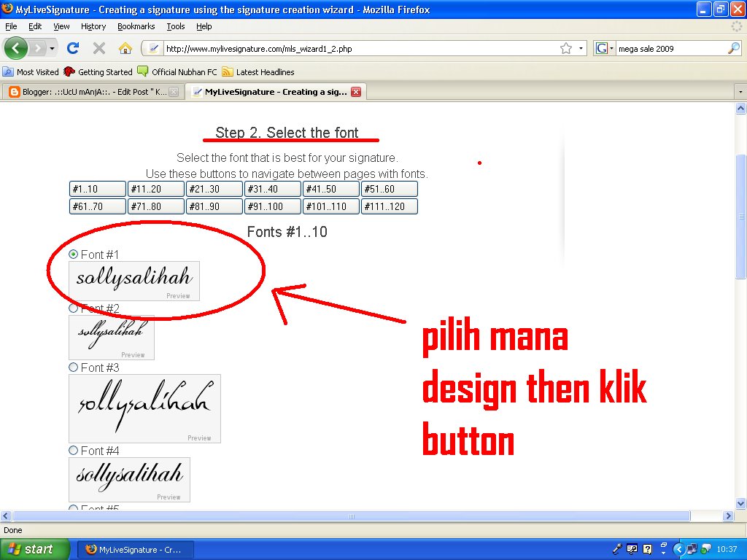This screenshot has width=747, height=560.
Task: Select the Font #1 radio button
Action: coord(74,254)
